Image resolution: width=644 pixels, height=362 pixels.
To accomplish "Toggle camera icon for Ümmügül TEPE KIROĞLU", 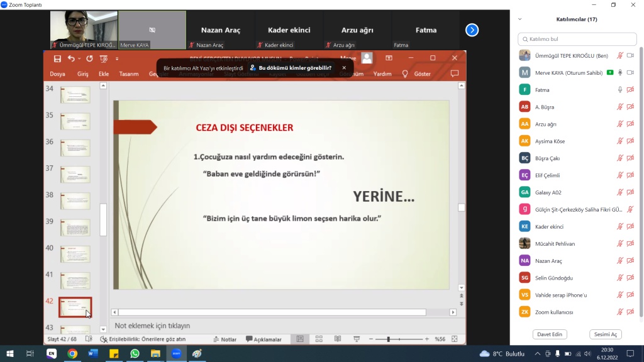I will click(x=630, y=55).
